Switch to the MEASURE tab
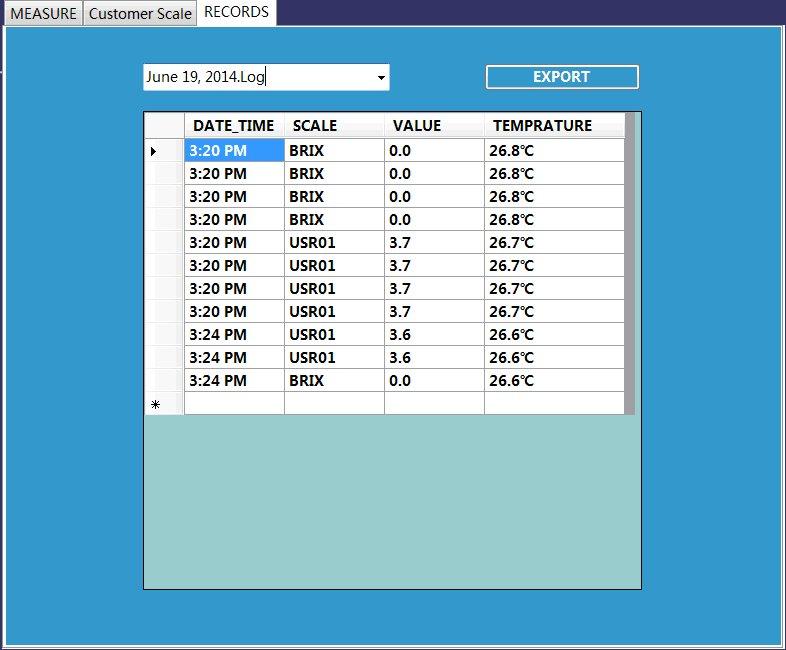Screen dimensions: 786x650 [42, 14]
